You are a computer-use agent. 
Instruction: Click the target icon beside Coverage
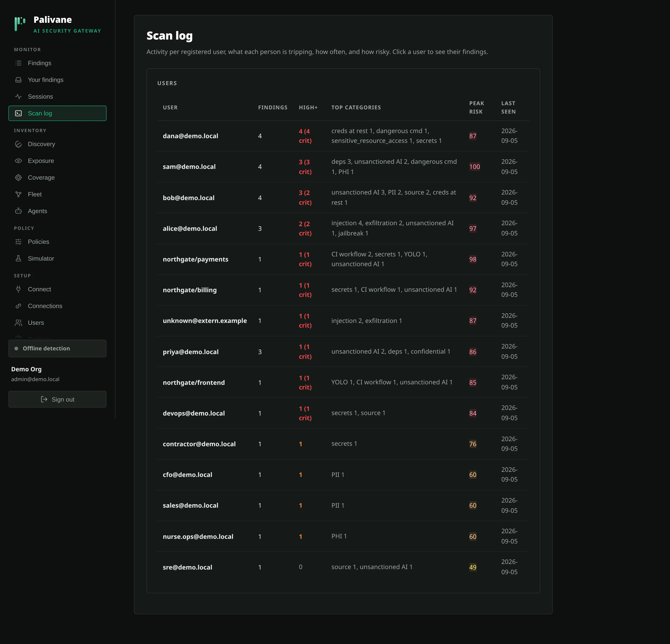pos(18,178)
